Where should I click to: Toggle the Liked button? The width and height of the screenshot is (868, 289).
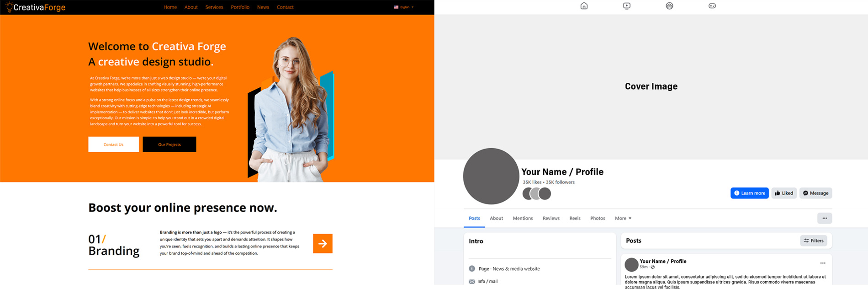tap(784, 193)
